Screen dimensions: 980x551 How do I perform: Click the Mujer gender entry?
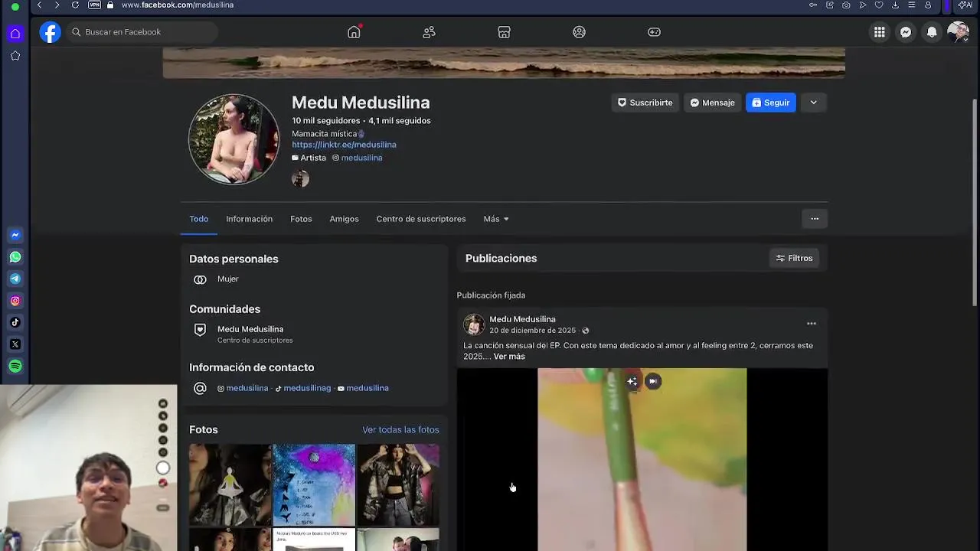click(x=228, y=279)
